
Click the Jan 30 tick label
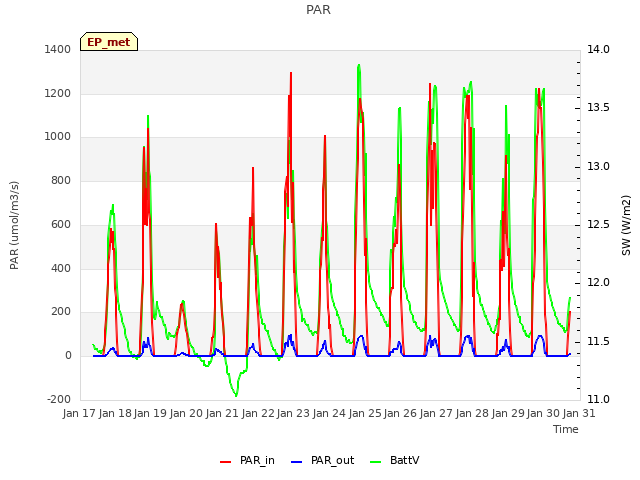(x=544, y=413)
